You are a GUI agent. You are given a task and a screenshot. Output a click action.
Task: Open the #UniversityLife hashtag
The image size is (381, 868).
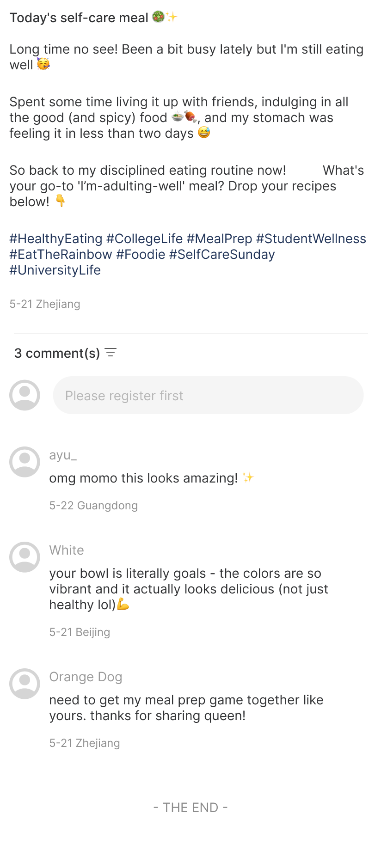pyautogui.click(x=55, y=270)
